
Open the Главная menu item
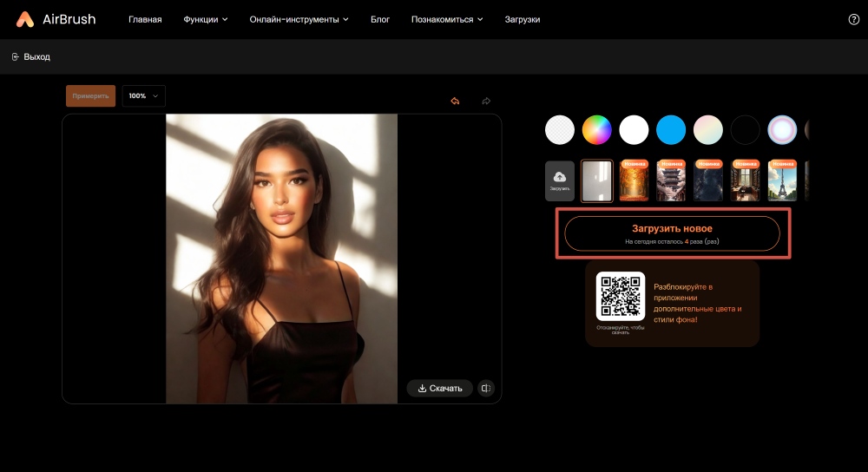click(145, 19)
